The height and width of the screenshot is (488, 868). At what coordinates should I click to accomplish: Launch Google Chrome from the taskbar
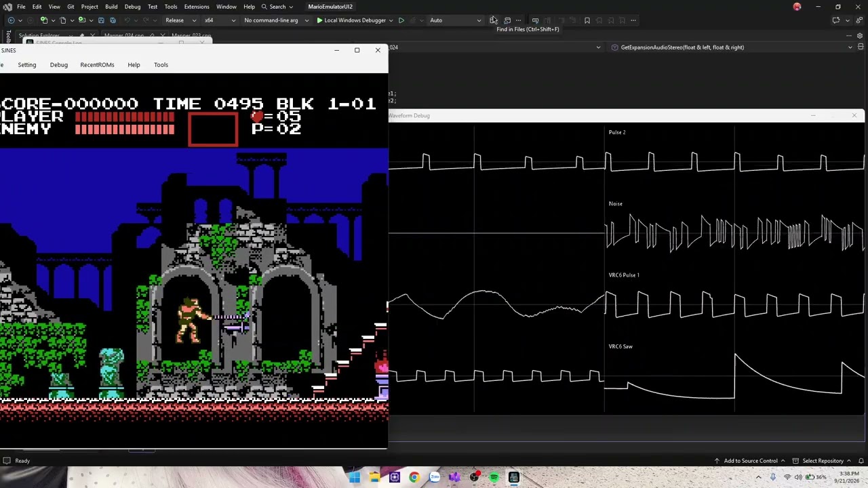tap(414, 477)
